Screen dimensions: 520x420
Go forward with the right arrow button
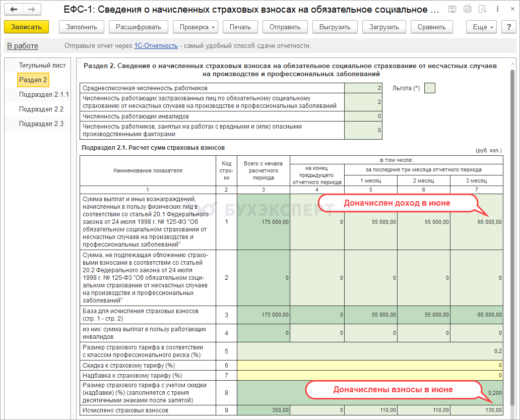[x=32, y=9]
